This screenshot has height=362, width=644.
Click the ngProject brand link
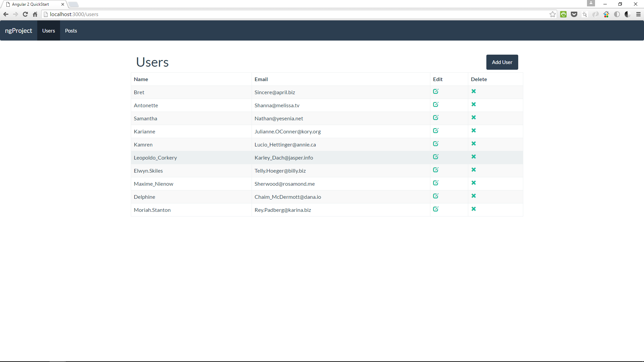point(18,31)
